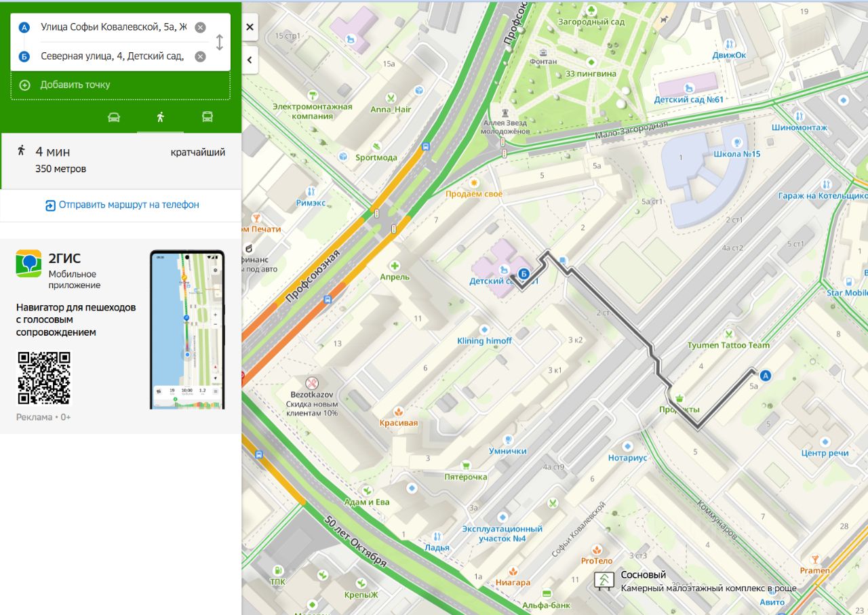Select the pedestrian route tab

click(160, 117)
